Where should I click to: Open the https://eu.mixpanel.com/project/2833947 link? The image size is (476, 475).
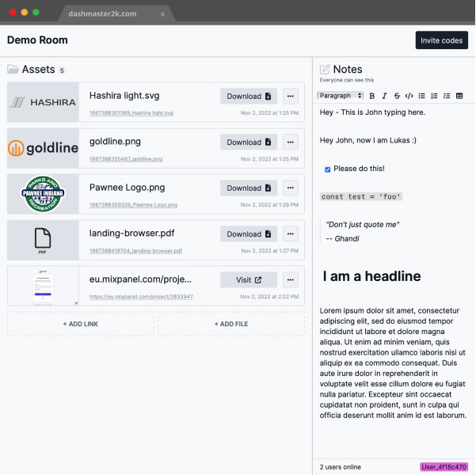(x=141, y=297)
